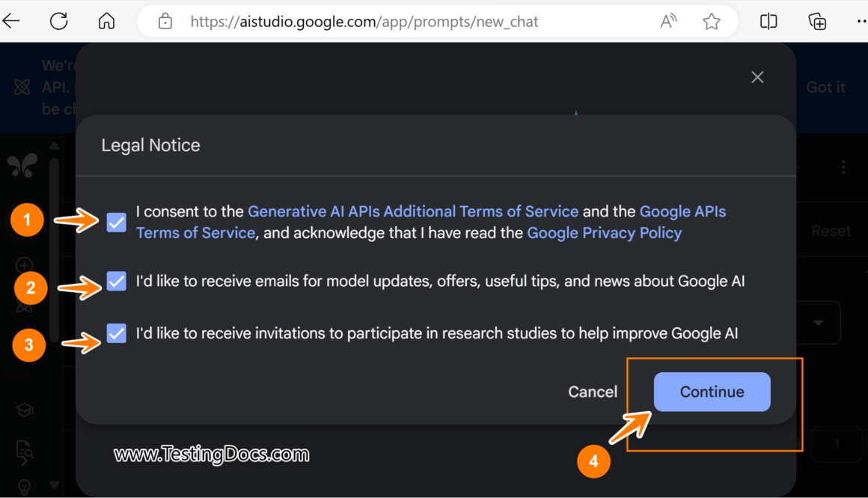Open the browser Collections icon
Screen dimensions: 868x498
pyautogui.click(x=817, y=21)
